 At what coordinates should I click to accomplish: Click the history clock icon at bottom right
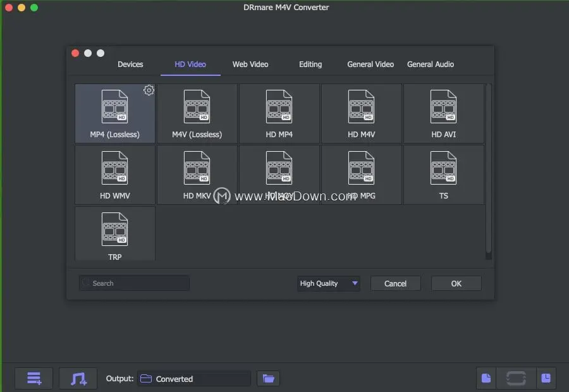[x=546, y=378]
